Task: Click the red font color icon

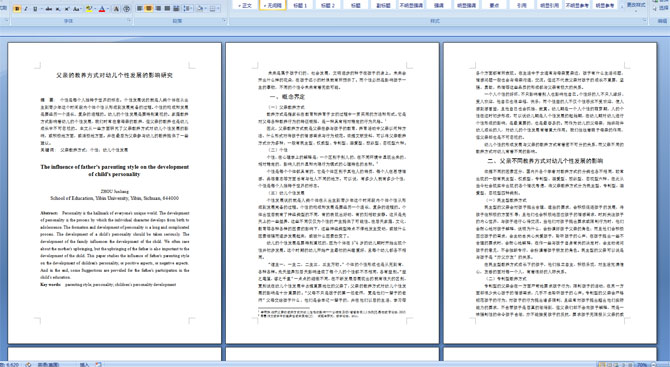Action: tap(102, 9)
